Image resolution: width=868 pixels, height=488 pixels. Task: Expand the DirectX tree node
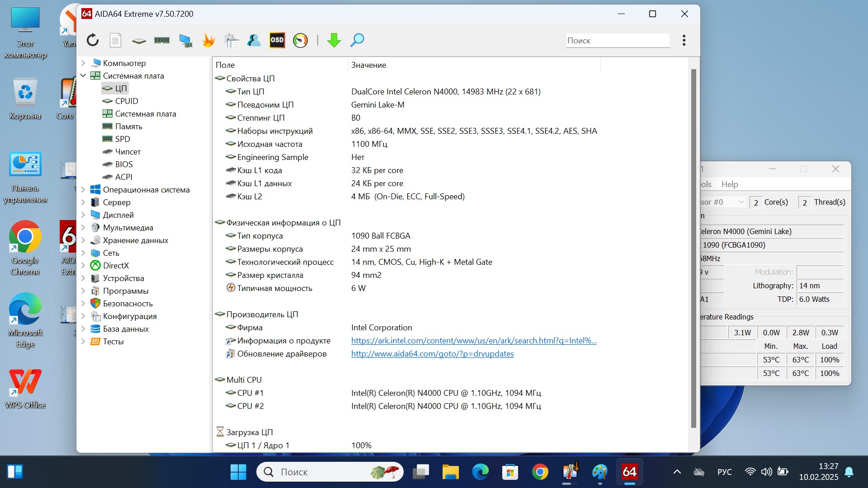point(83,265)
